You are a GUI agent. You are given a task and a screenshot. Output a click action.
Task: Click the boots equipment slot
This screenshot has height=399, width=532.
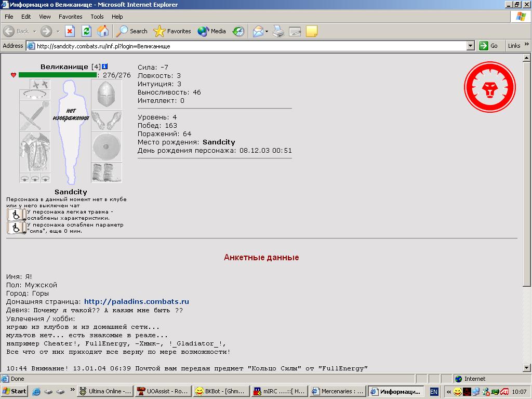click(x=107, y=172)
